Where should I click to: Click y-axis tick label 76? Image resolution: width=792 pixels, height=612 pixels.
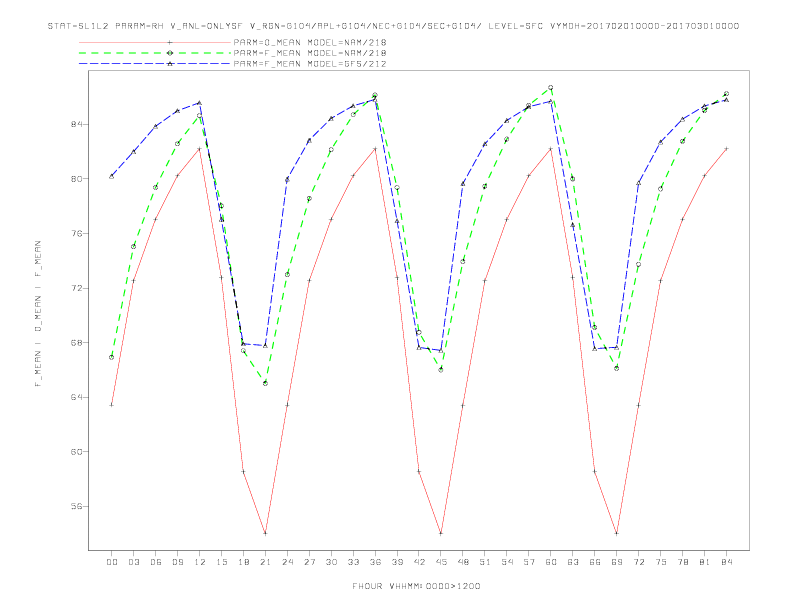pyautogui.click(x=77, y=233)
